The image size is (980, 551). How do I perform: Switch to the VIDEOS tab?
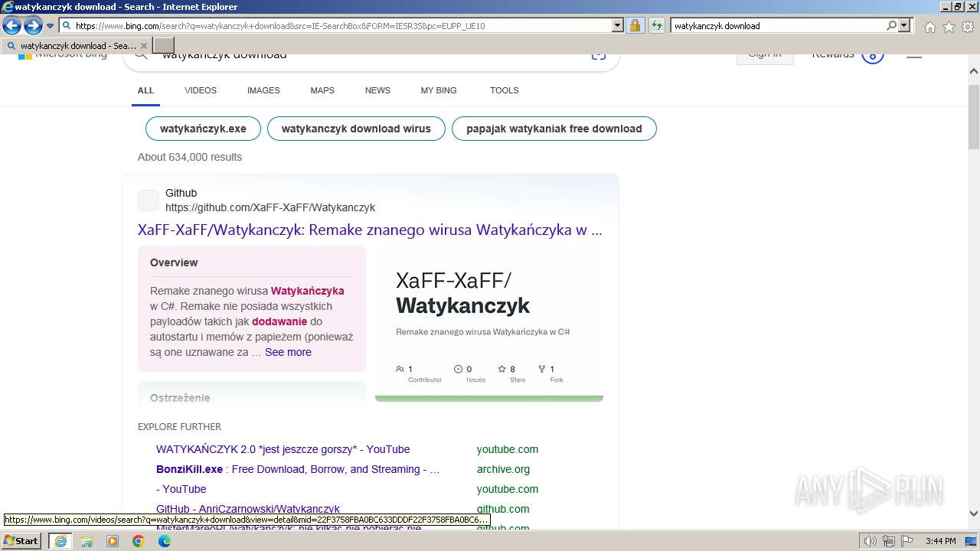coord(201,90)
